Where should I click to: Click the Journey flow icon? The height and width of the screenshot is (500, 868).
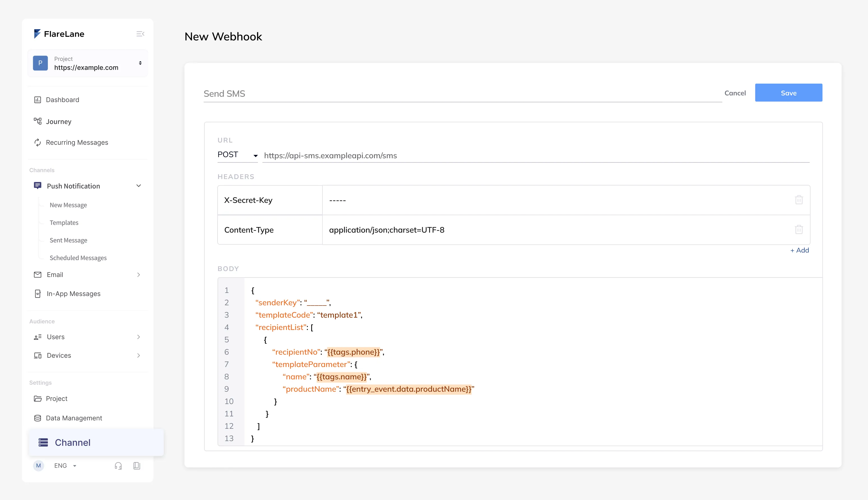coord(37,121)
